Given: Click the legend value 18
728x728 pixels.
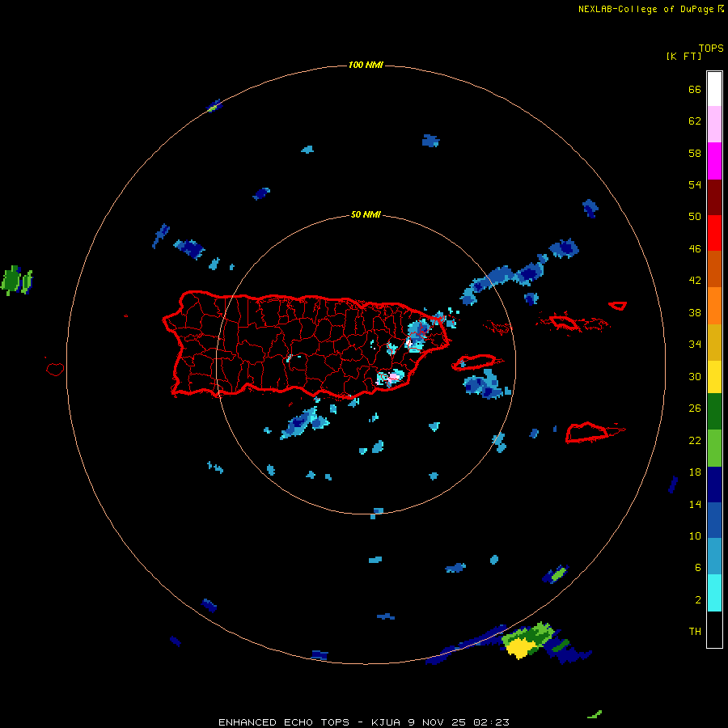Looking at the screenshot, I should [x=695, y=472].
